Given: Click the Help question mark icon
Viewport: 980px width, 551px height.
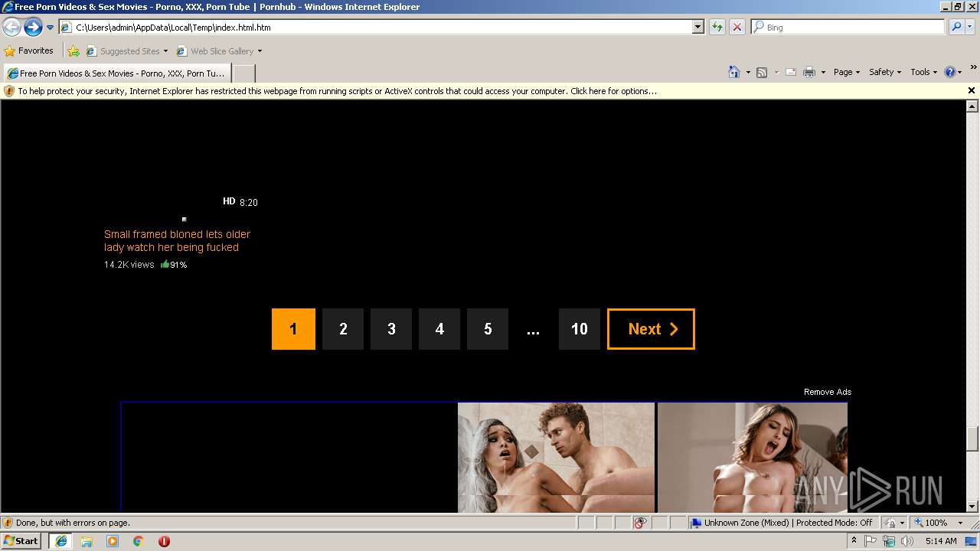Looking at the screenshot, I should [x=950, y=72].
